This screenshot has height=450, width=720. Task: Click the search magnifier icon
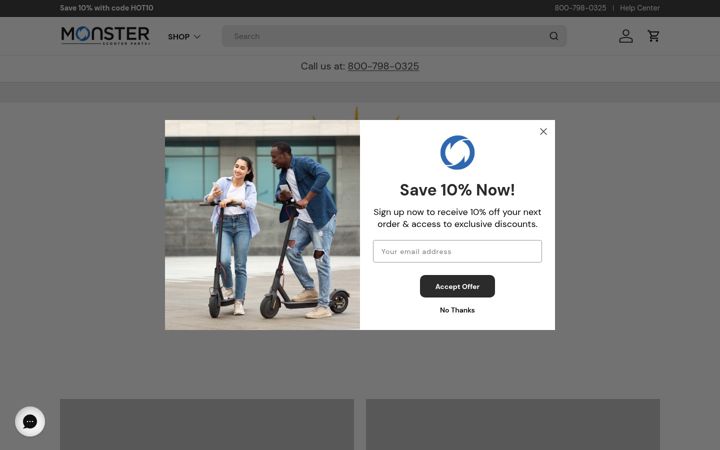click(554, 36)
